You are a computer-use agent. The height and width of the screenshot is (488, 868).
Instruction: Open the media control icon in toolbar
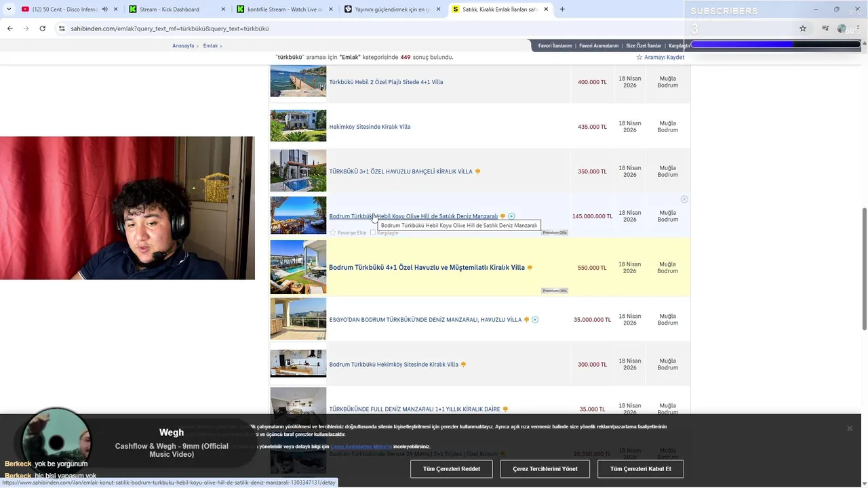pyautogui.click(x=825, y=28)
